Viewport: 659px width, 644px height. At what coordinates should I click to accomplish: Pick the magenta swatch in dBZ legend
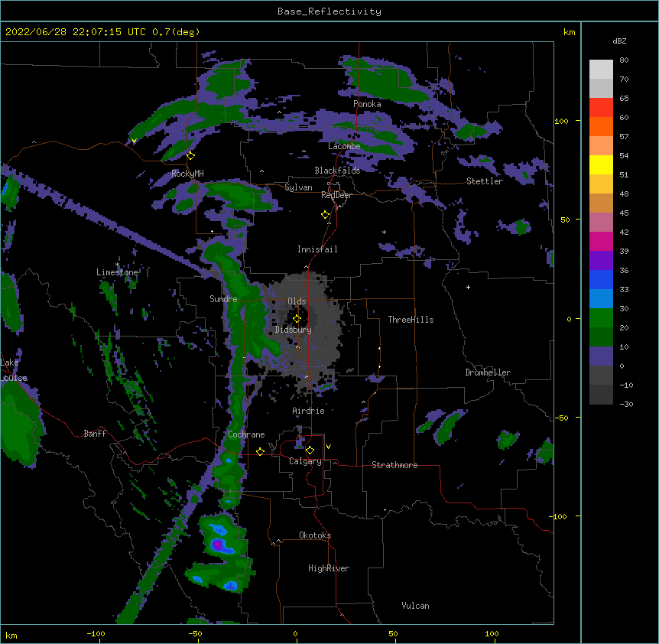tap(601, 241)
